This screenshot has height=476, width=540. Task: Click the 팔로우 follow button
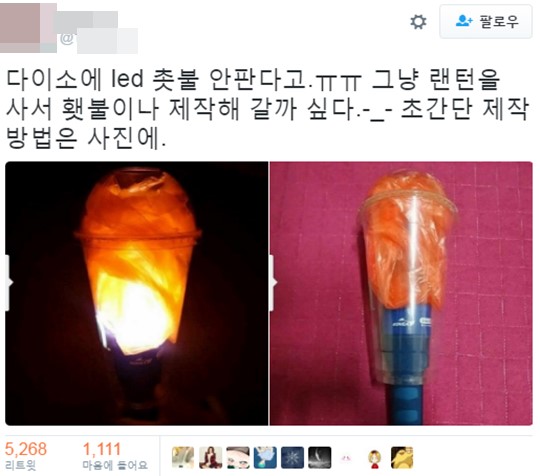[x=486, y=21]
